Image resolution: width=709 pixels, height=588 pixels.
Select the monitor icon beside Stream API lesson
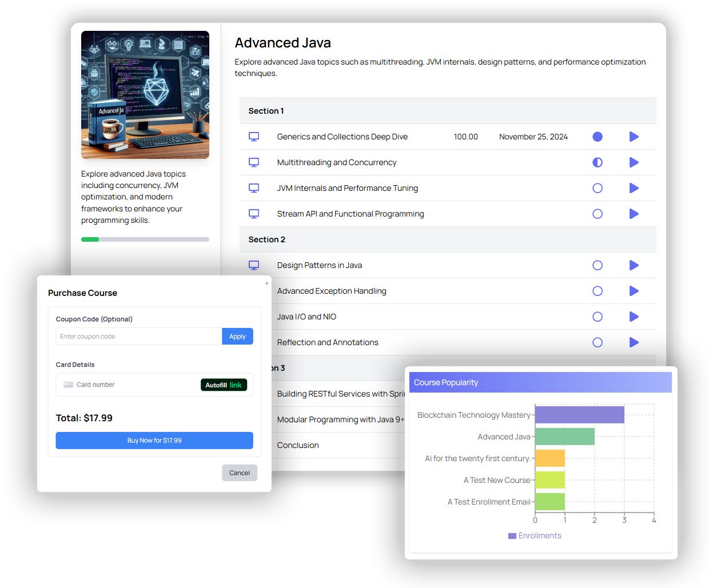pyautogui.click(x=254, y=214)
